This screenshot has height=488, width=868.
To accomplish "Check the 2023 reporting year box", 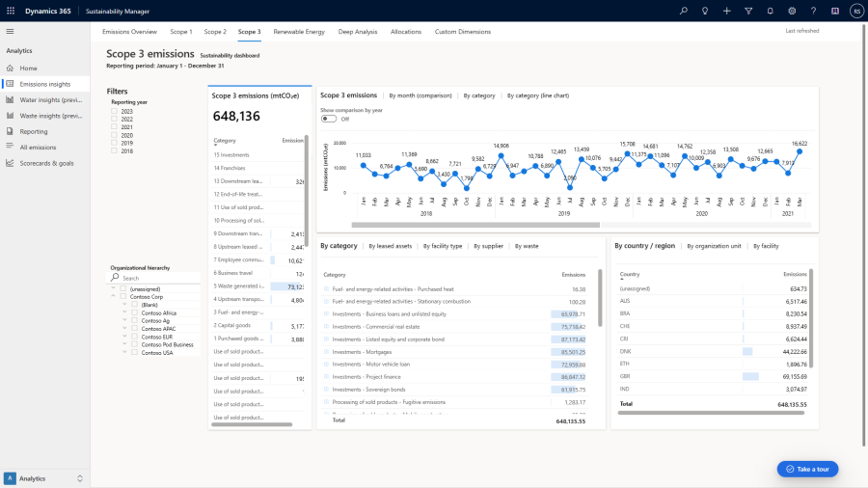I will pyautogui.click(x=115, y=112).
